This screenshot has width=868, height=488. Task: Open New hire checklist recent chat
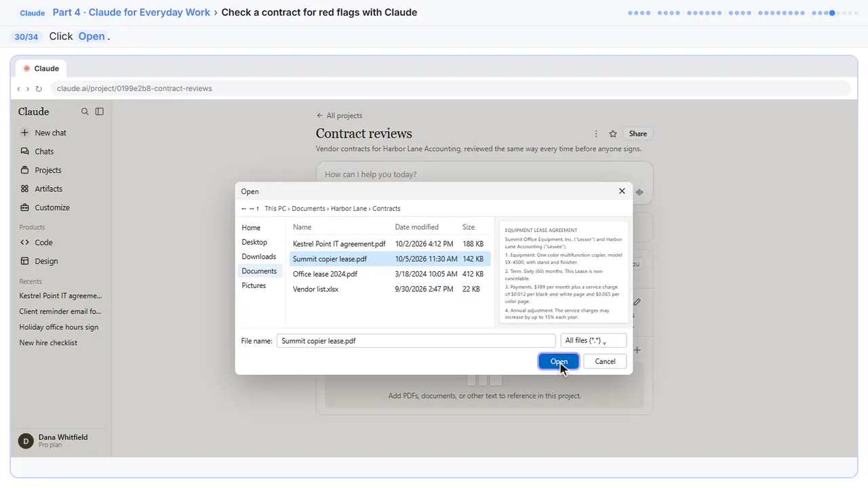click(48, 343)
